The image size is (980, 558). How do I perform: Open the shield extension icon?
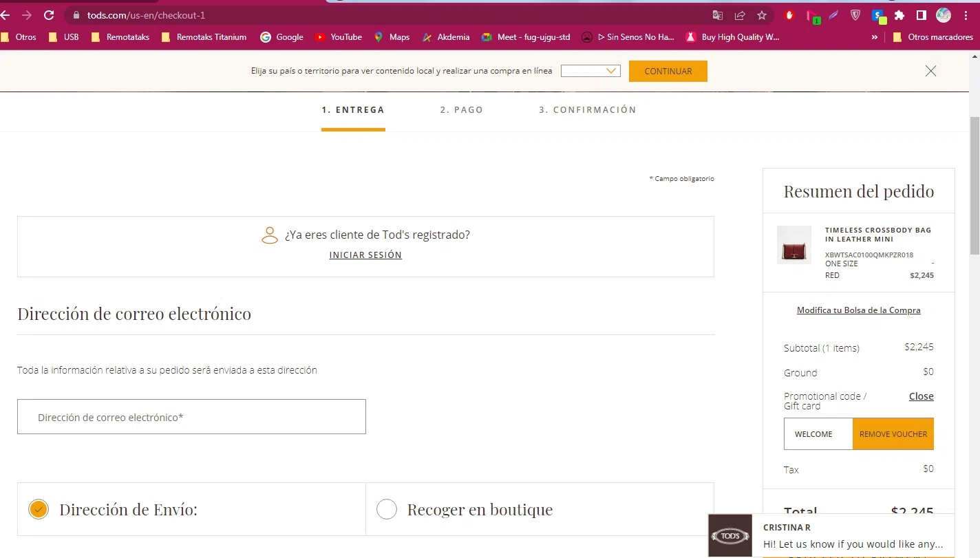(x=855, y=15)
